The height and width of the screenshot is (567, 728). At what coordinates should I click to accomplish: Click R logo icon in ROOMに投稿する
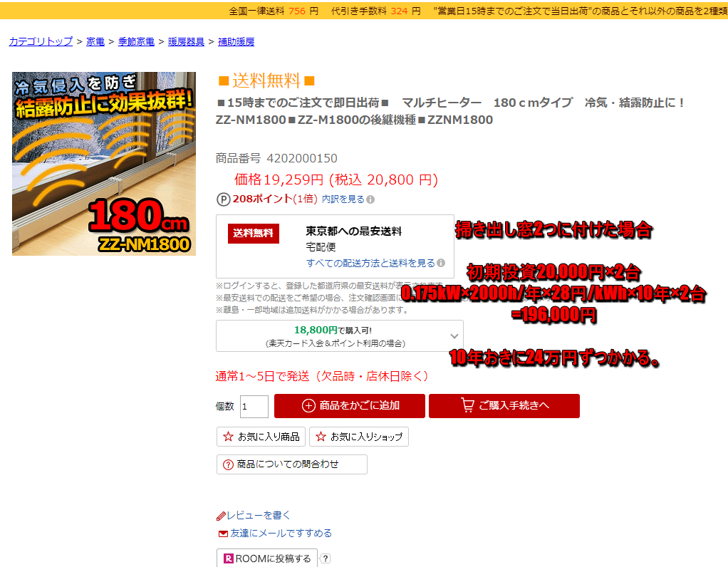point(229,558)
